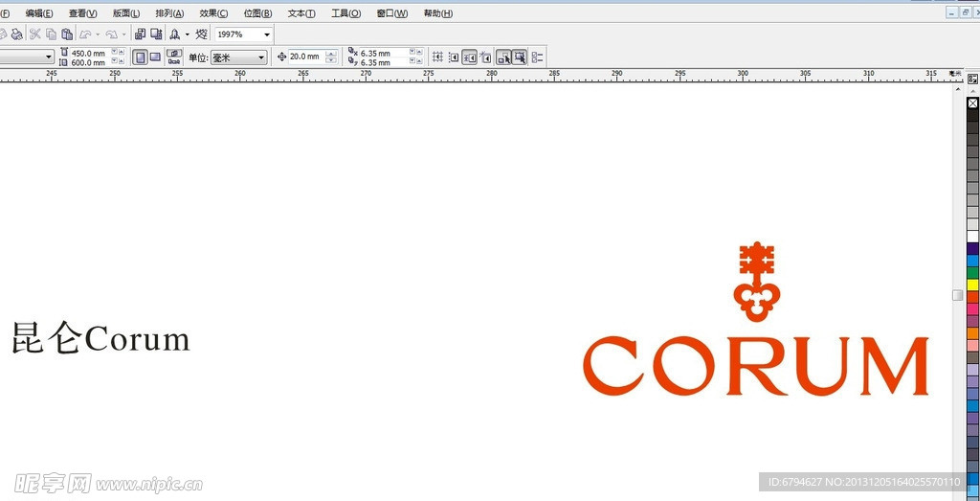Open the 查看(V) menu

pyautogui.click(x=82, y=13)
